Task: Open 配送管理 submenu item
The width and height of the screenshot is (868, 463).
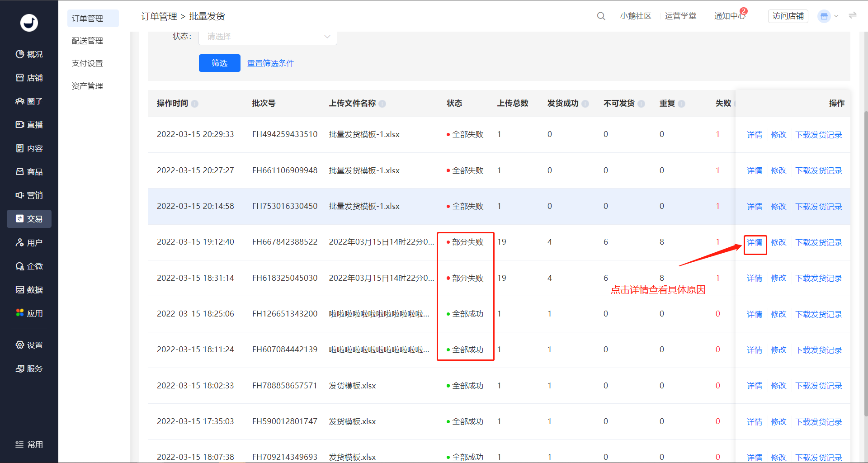Action: pyautogui.click(x=87, y=41)
